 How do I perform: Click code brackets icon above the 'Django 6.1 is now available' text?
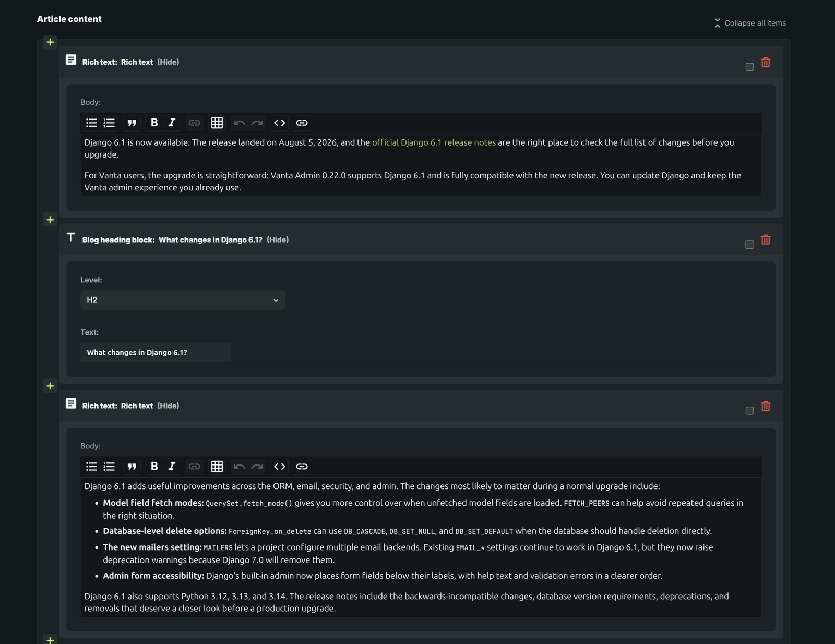(x=280, y=123)
